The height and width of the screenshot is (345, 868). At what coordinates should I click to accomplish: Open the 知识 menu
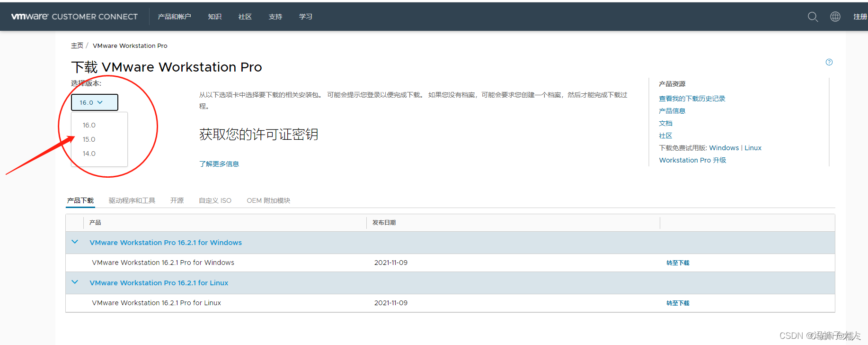coord(214,17)
